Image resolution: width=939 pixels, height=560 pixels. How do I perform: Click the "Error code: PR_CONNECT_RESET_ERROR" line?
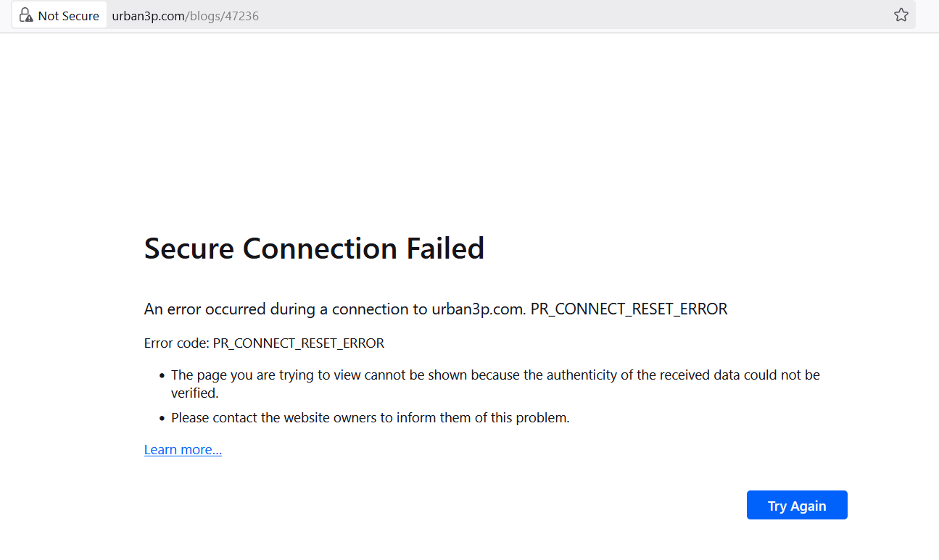264,343
